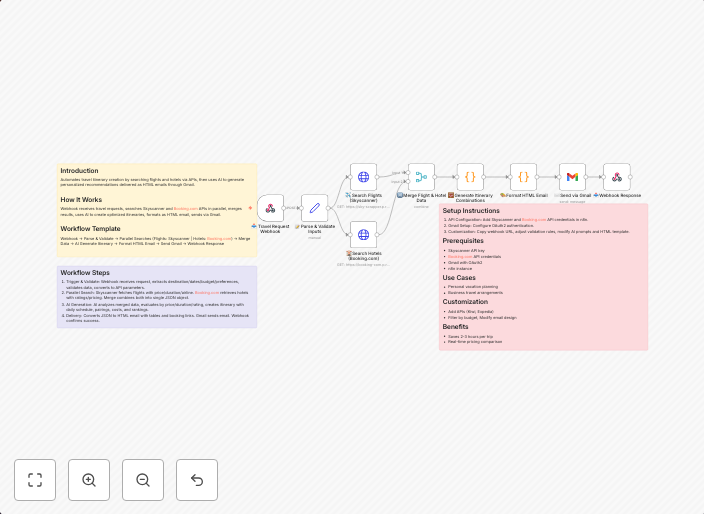
Task: Click the reset zoom arrow button
Action: pos(197,480)
